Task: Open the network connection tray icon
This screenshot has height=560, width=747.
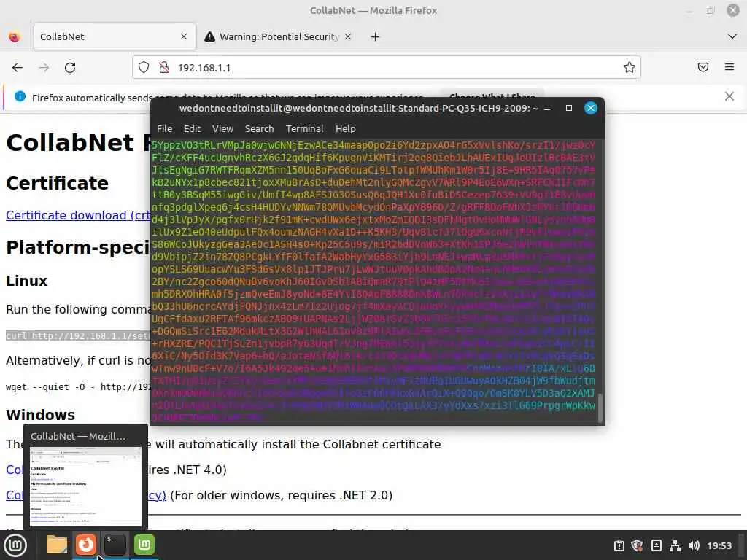Action: pyautogui.click(x=675, y=545)
